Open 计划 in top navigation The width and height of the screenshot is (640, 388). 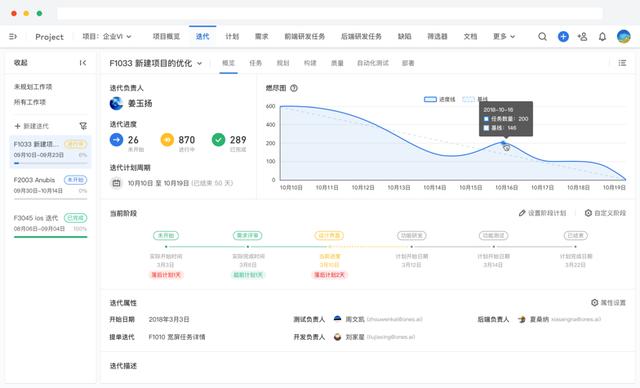click(x=232, y=37)
